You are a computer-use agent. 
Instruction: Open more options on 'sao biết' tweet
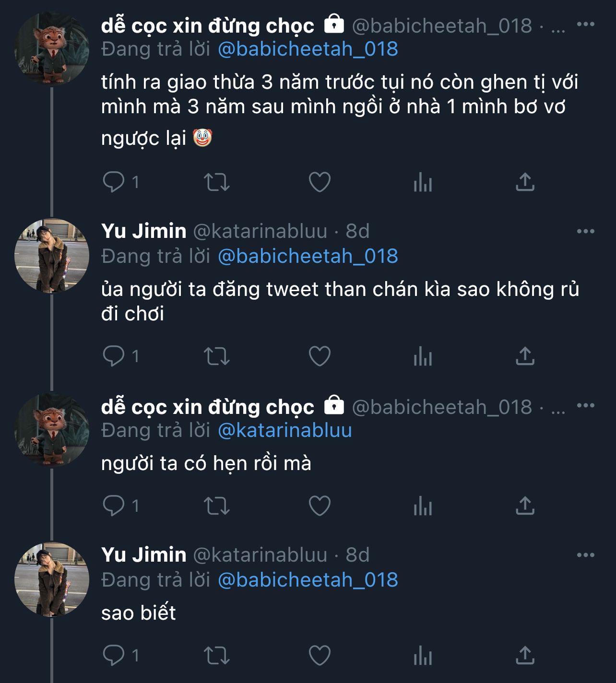coord(585,555)
